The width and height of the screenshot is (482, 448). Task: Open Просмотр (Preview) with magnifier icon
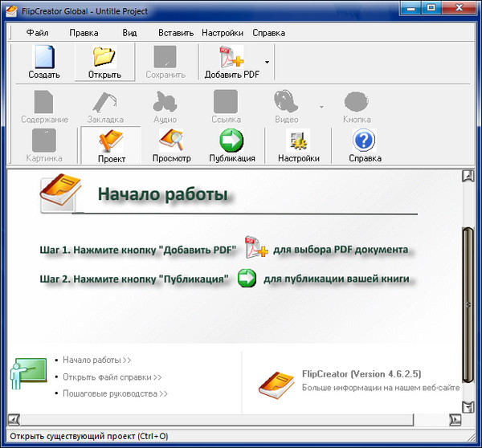tap(171, 142)
